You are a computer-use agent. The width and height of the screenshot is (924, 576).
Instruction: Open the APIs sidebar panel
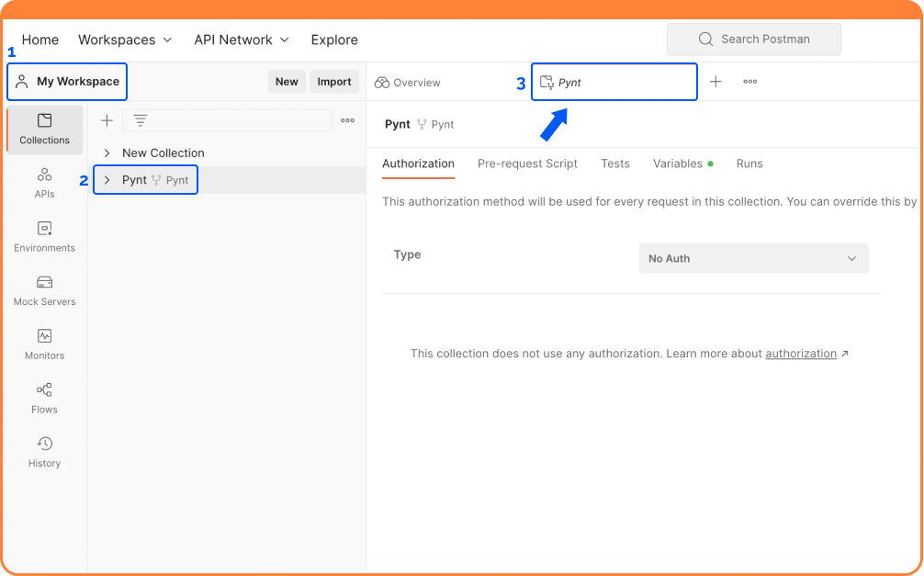tap(44, 184)
